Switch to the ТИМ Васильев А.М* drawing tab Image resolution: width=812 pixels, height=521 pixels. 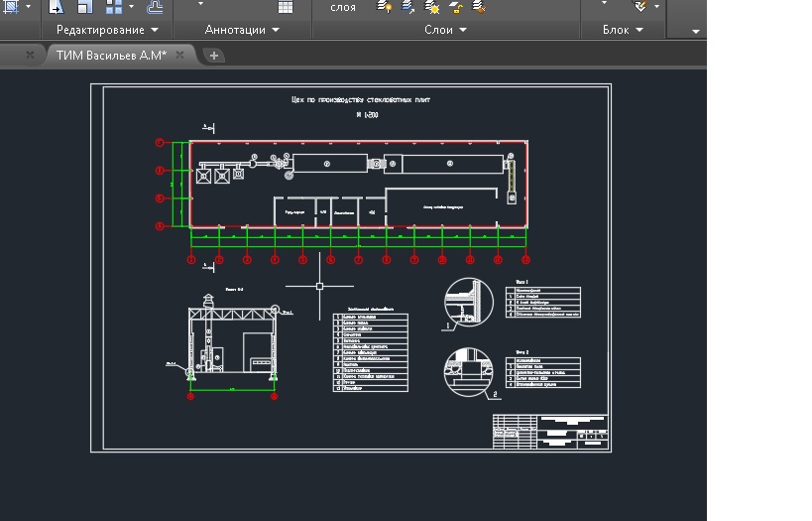pos(111,56)
